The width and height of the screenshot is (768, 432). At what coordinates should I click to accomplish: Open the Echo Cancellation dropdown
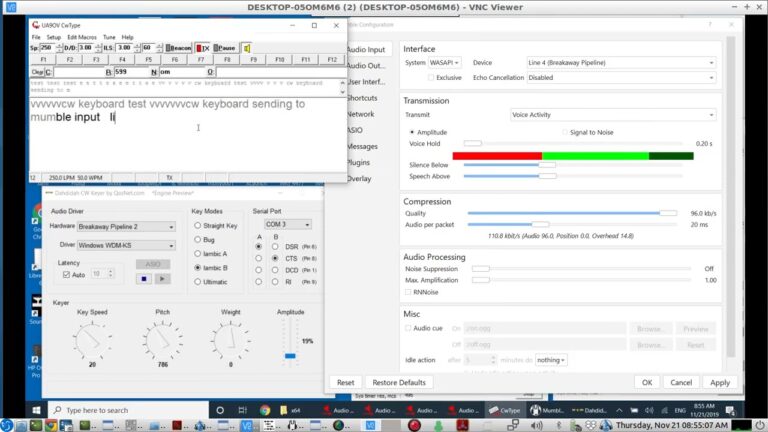pyautogui.click(x=621, y=77)
